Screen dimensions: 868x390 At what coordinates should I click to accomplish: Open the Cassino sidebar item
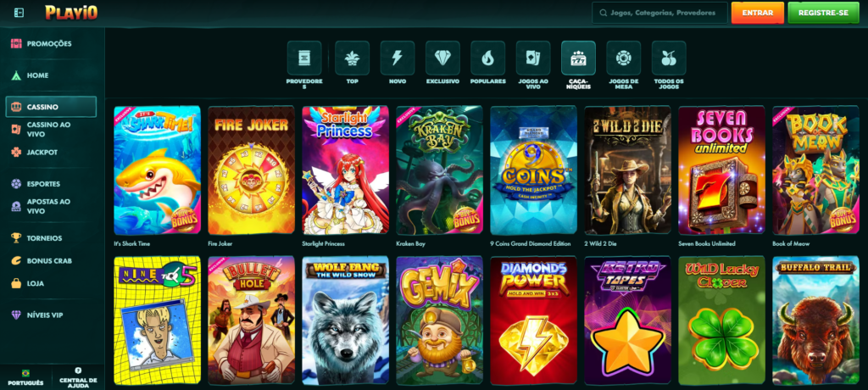coord(51,107)
